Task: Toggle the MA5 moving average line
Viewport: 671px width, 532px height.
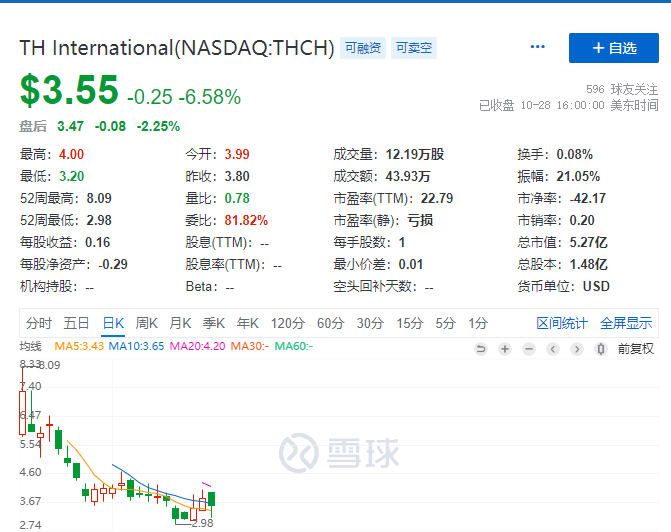Action: 79,346
